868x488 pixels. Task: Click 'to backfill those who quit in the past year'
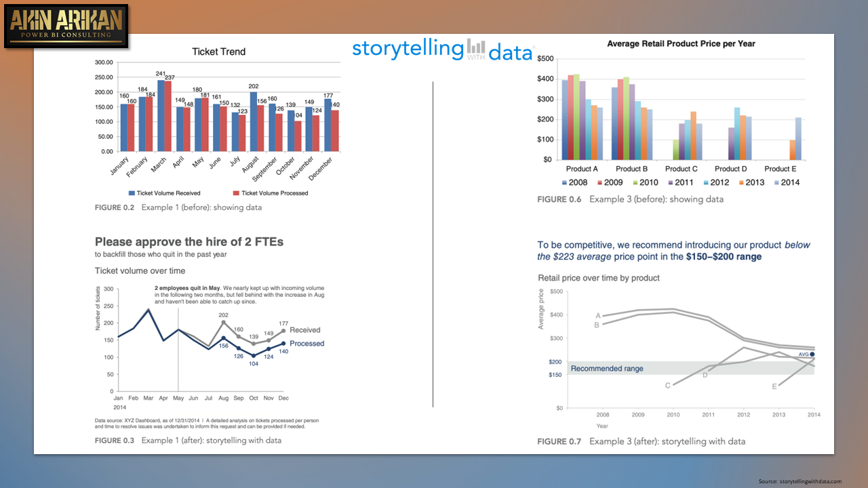click(x=161, y=255)
